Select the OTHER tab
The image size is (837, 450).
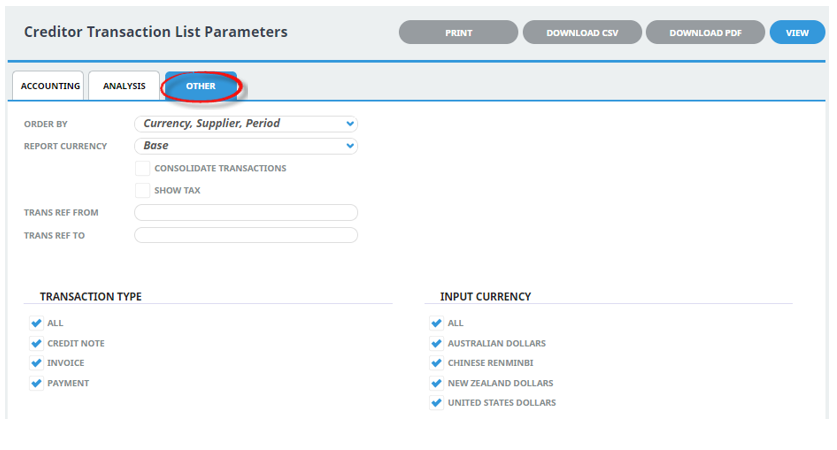click(201, 85)
